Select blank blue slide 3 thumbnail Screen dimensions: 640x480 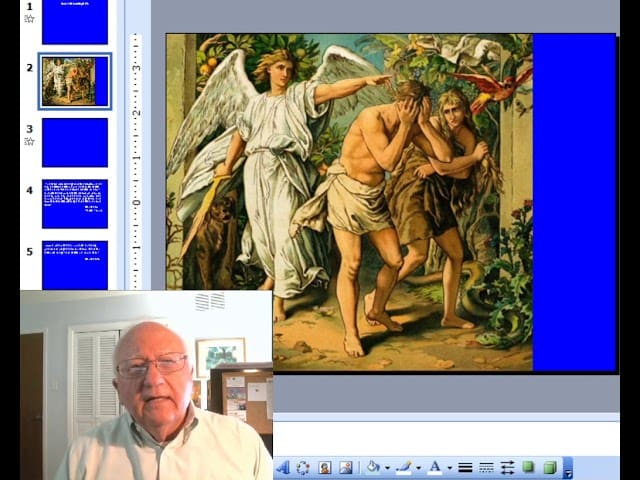[75, 142]
